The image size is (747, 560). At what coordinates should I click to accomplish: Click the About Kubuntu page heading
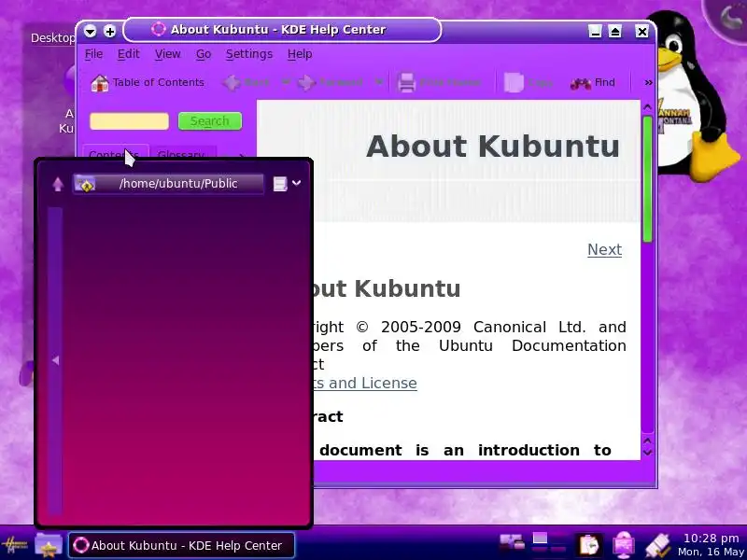click(x=493, y=146)
